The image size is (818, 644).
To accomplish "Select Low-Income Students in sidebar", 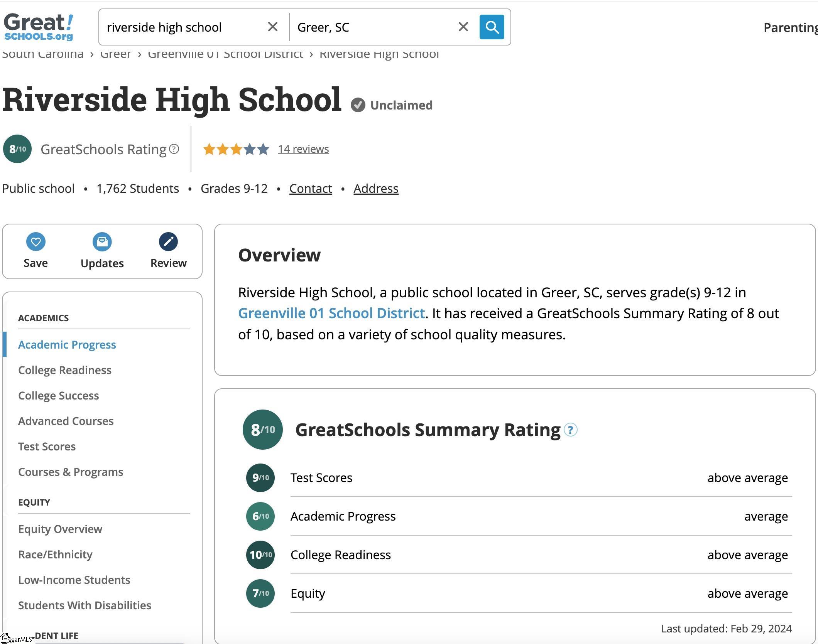I will click(74, 580).
